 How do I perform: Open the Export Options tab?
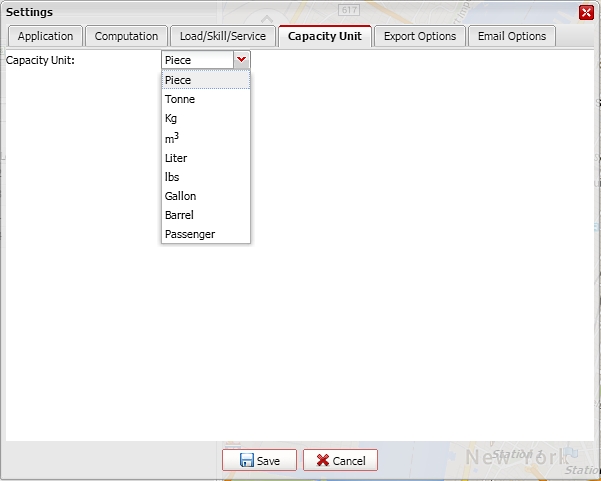pyautogui.click(x=420, y=36)
